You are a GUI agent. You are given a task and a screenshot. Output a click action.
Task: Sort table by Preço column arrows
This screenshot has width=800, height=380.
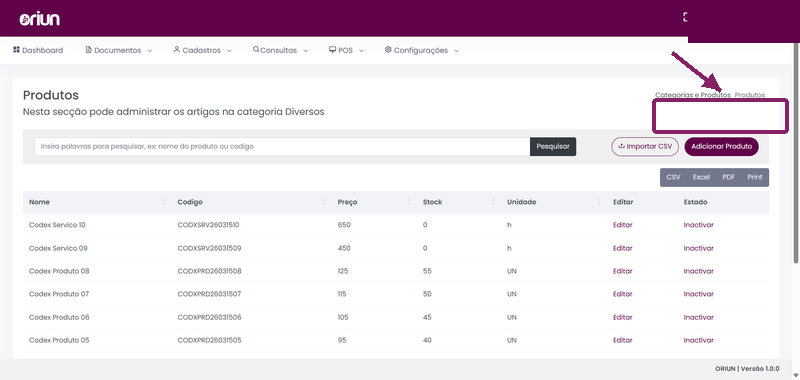409,202
